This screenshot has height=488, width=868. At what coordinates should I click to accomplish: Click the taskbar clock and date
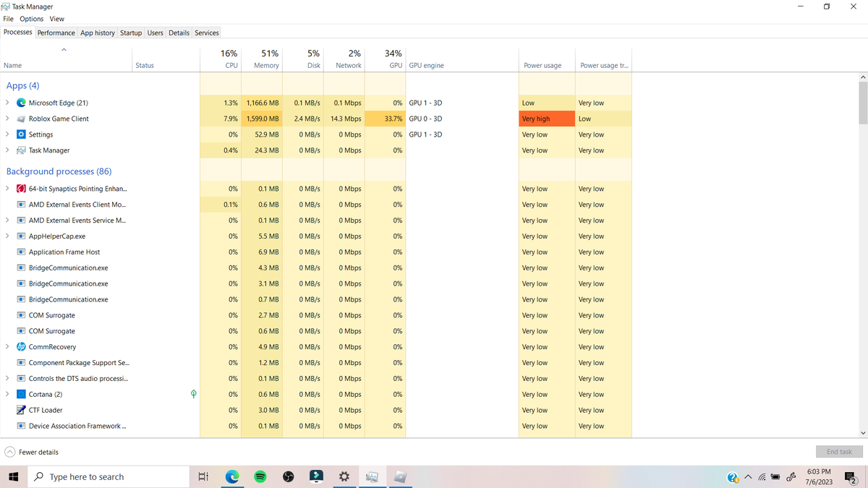click(x=819, y=476)
